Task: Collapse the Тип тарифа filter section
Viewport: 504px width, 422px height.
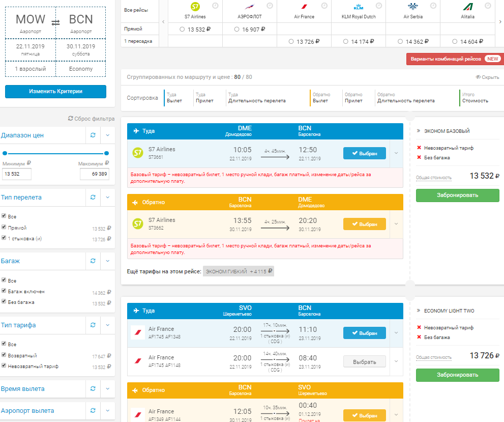Action: [108, 325]
